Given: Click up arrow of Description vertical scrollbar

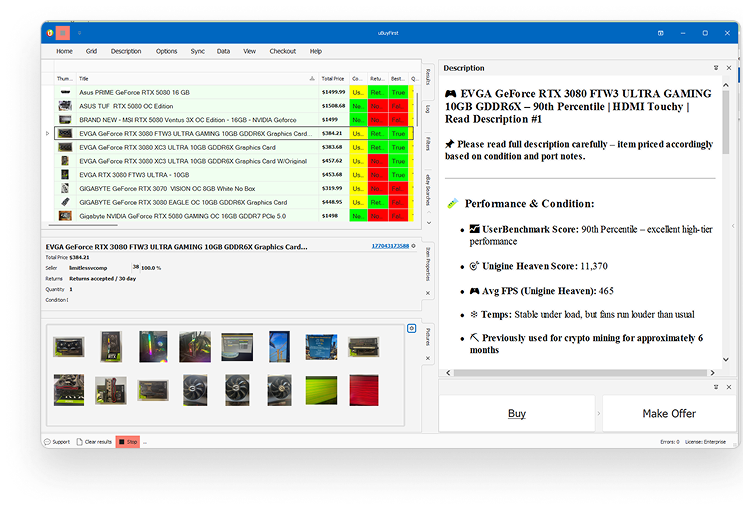Looking at the screenshot, I should (x=725, y=85).
